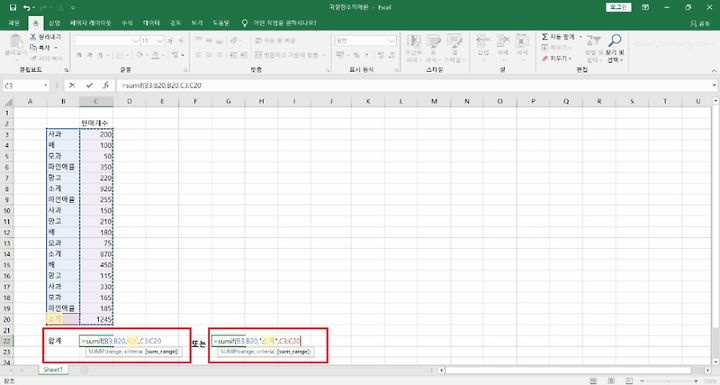Confirm the formula with checkmark icon

89,85
